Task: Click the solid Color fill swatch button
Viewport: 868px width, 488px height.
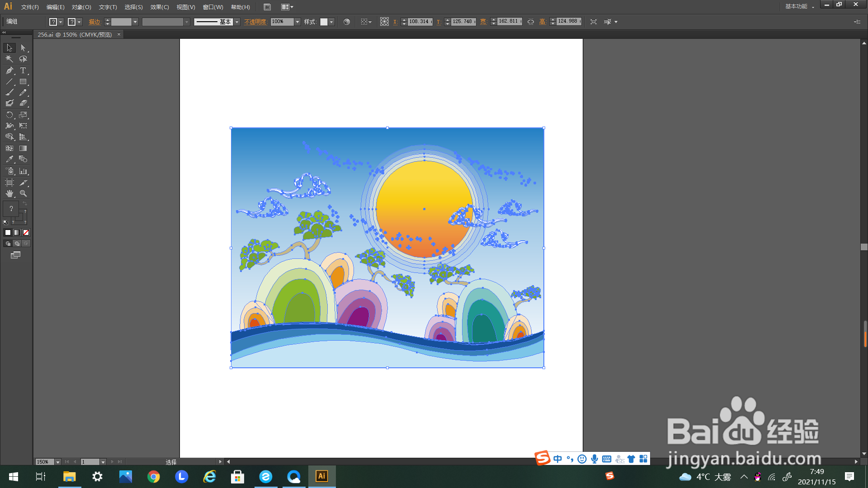Action: pos(8,233)
